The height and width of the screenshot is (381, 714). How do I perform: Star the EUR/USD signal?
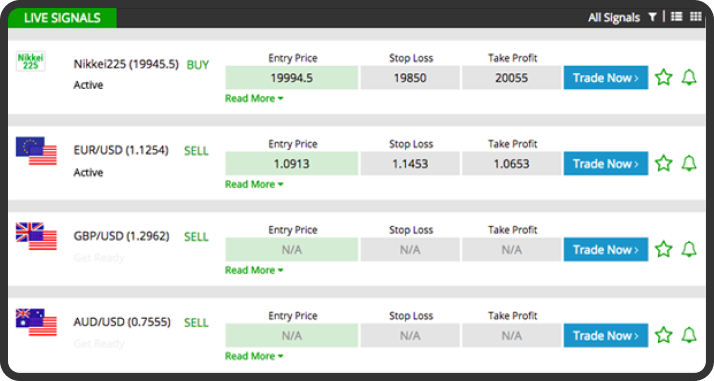tap(663, 163)
